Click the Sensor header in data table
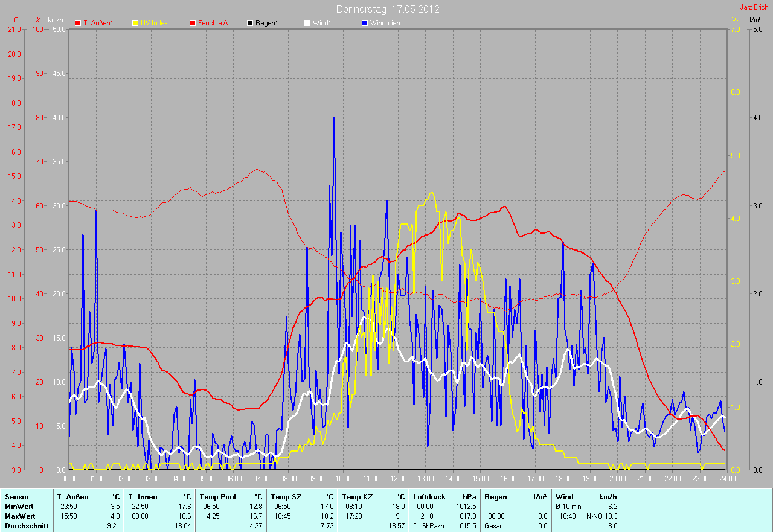 coord(16,496)
